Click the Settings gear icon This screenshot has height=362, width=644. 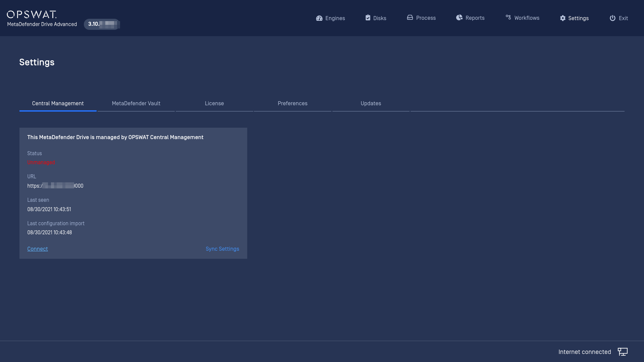coord(562,18)
